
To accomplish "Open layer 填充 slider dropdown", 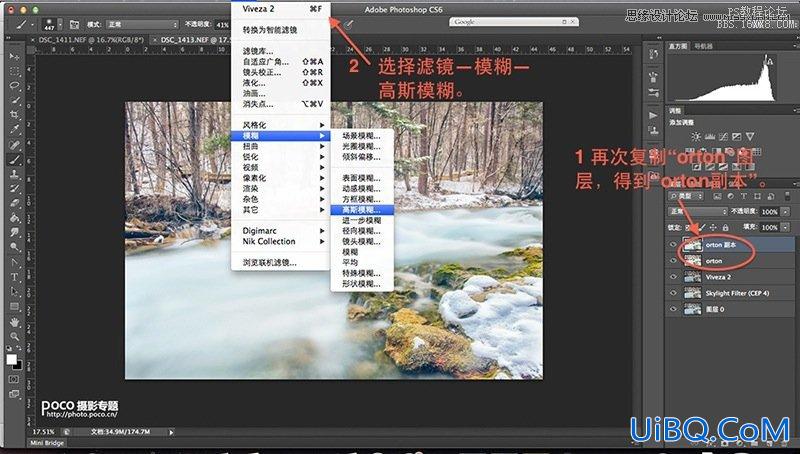I will 786,227.
